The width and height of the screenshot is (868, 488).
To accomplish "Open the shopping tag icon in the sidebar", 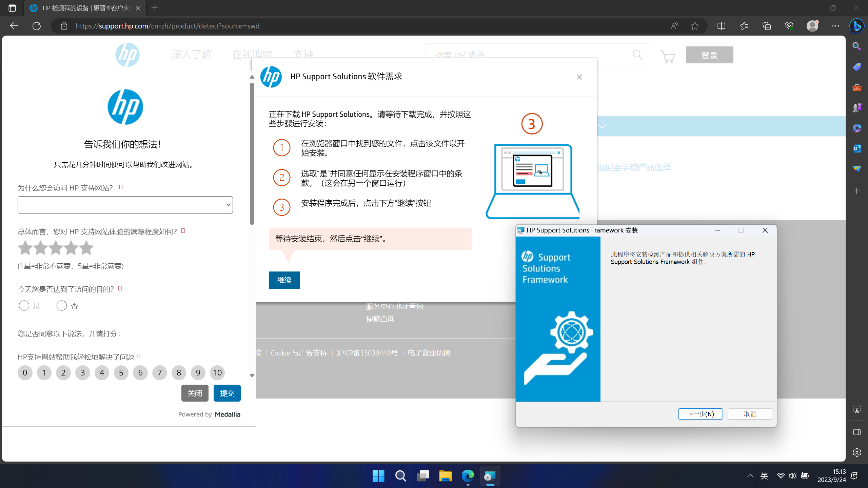I will coord(857,67).
